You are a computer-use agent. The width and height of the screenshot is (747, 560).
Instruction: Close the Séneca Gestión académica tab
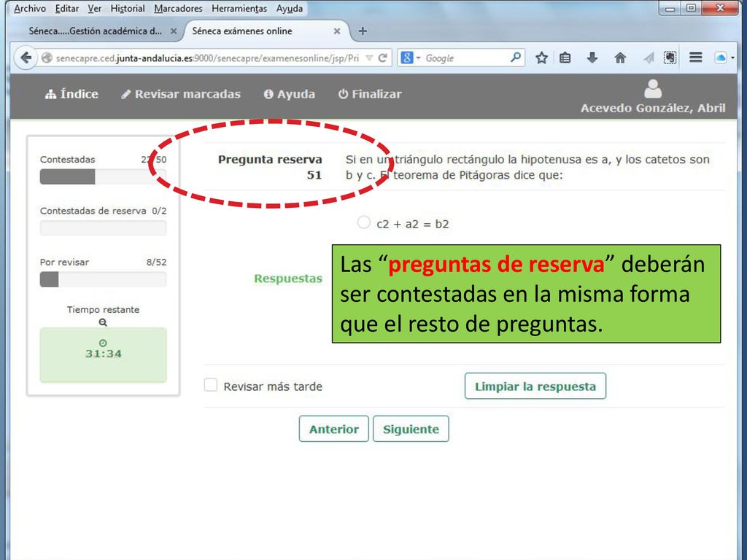[x=174, y=31]
